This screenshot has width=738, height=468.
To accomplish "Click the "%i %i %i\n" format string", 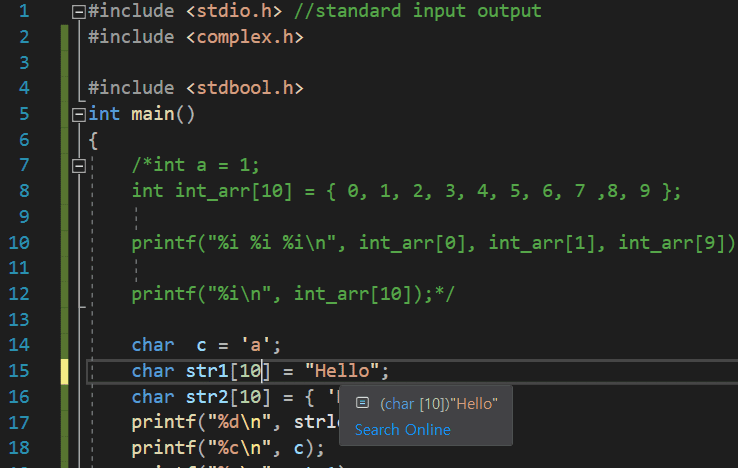I will 272,243.
